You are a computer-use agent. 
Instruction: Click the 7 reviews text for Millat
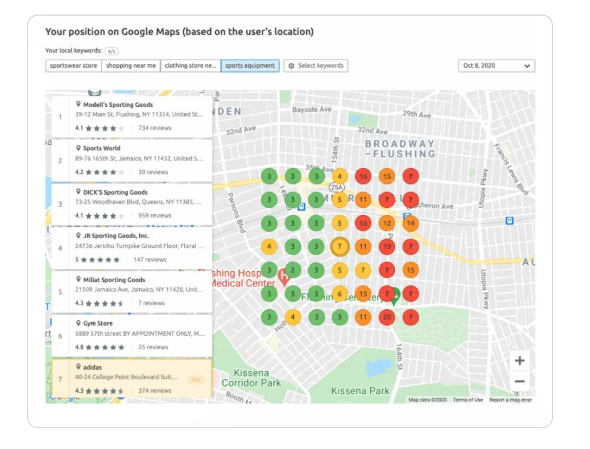151,303
